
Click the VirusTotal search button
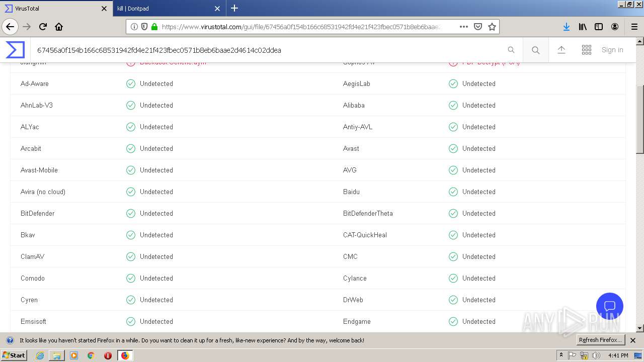[536, 50]
